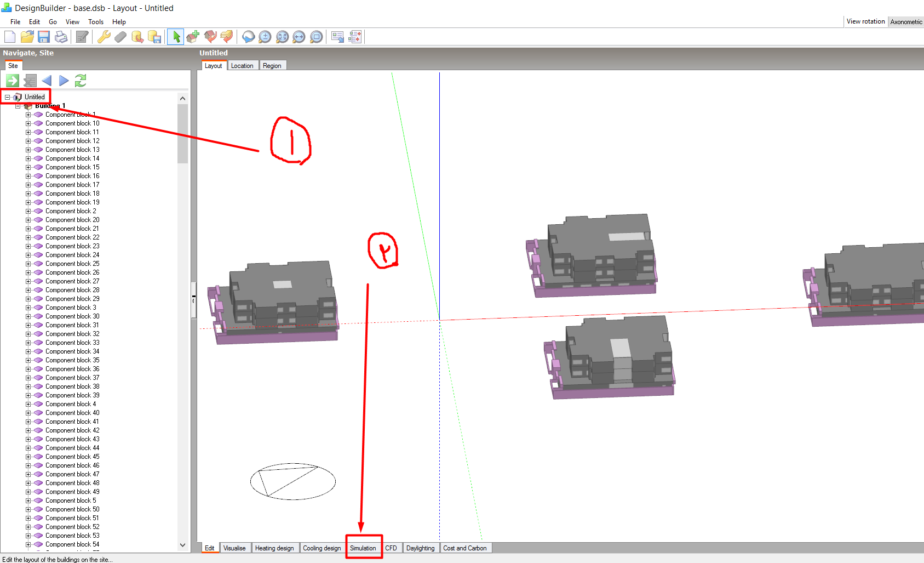Expand the Component block 33 node
924x563 pixels.
pos(28,343)
